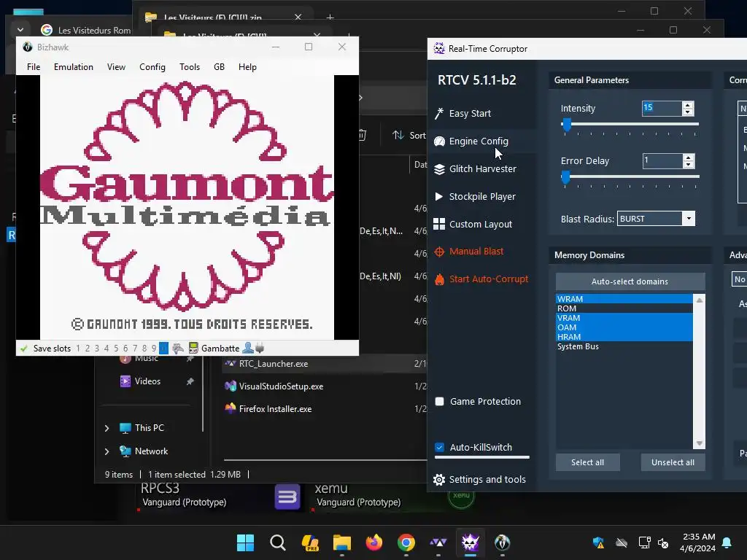
Task: Select Bizhawk save slot 2
Action: [x=88, y=349]
